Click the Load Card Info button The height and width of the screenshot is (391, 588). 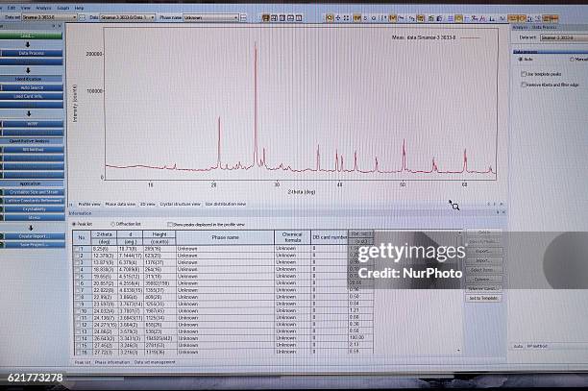32,96
